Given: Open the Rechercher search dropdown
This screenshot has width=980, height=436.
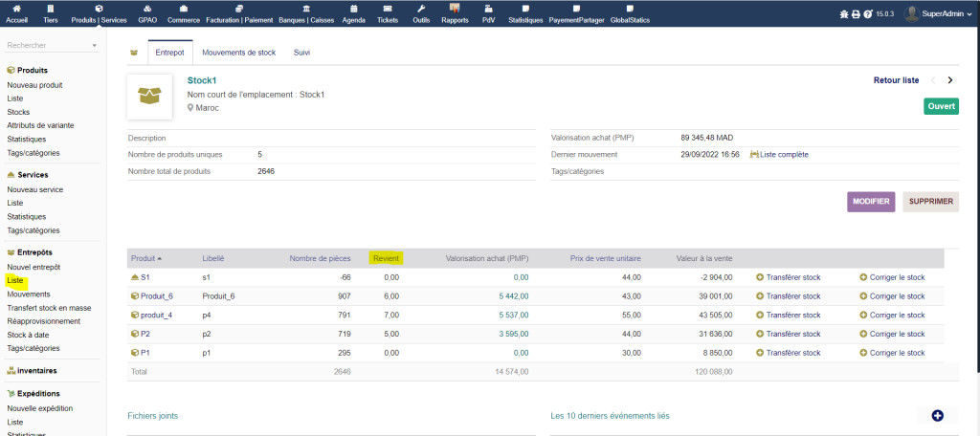Looking at the screenshot, I should [52, 45].
